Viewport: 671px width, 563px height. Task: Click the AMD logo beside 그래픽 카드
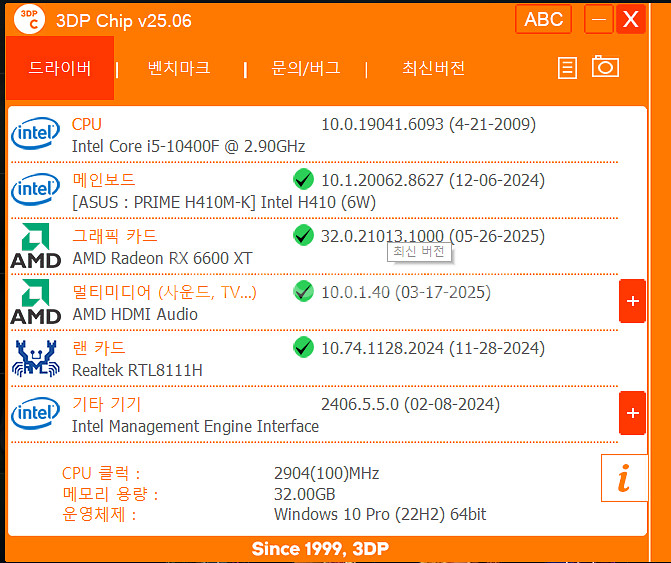(x=36, y=246)
